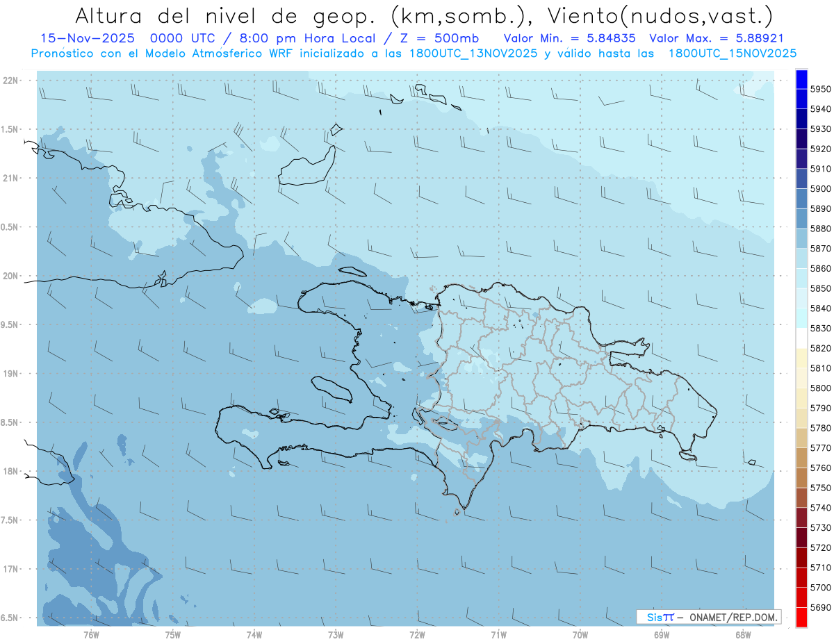Click the '5900' colorbar value
Viewport: 834px width, 644px height.
[x=821, y=188]
